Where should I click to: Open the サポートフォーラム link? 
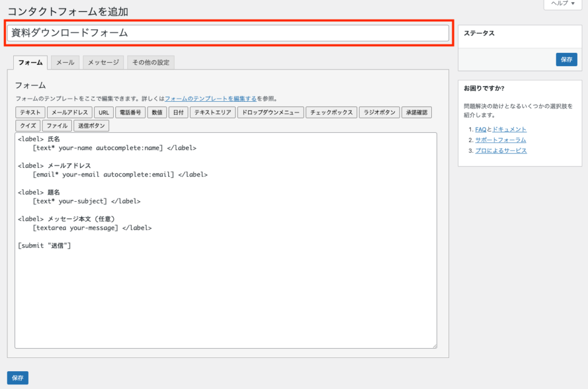pos(501,140)
